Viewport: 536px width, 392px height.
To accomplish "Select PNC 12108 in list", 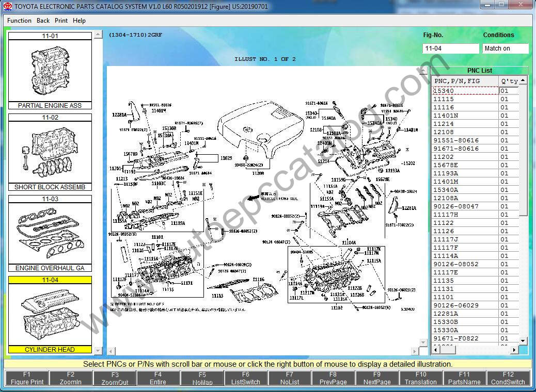I will (x=475, y=132).
